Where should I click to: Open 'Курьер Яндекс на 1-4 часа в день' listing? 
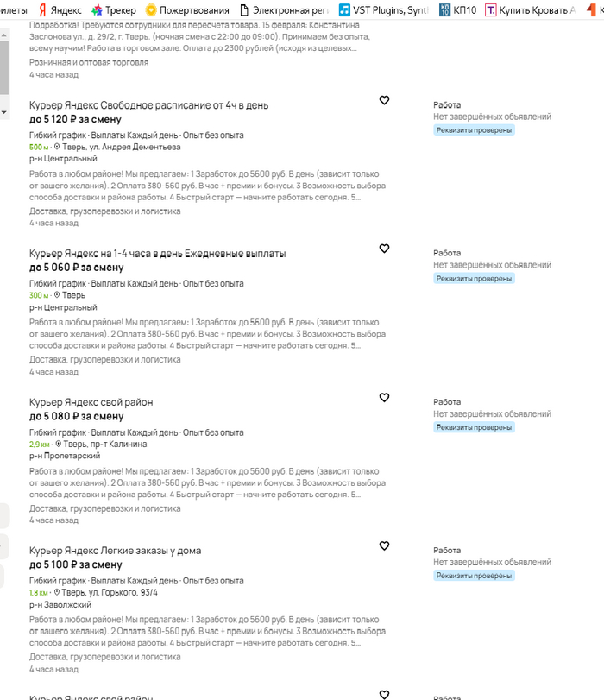[x=158, y=254]
